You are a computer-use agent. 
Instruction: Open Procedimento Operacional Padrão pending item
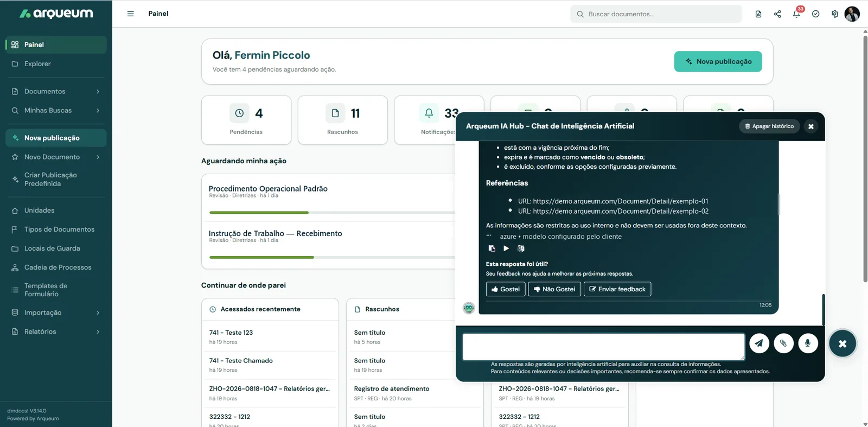point(268,189)
